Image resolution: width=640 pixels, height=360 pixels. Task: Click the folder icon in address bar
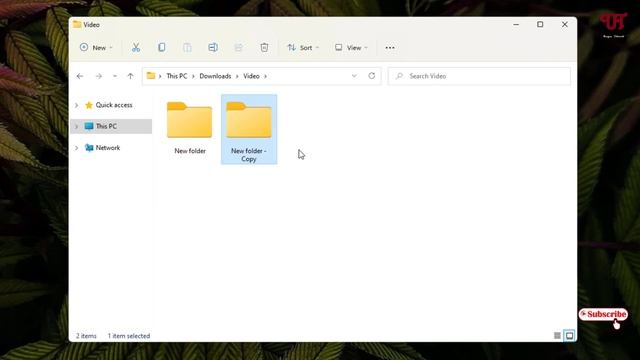pyautogui.click(x=151, y=76)
